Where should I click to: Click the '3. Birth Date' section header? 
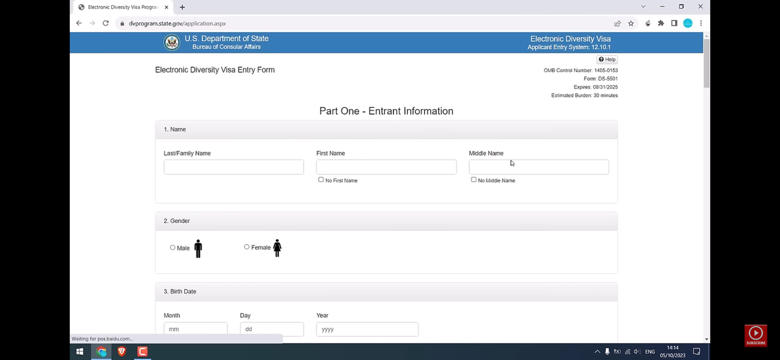tap(386, 291)
